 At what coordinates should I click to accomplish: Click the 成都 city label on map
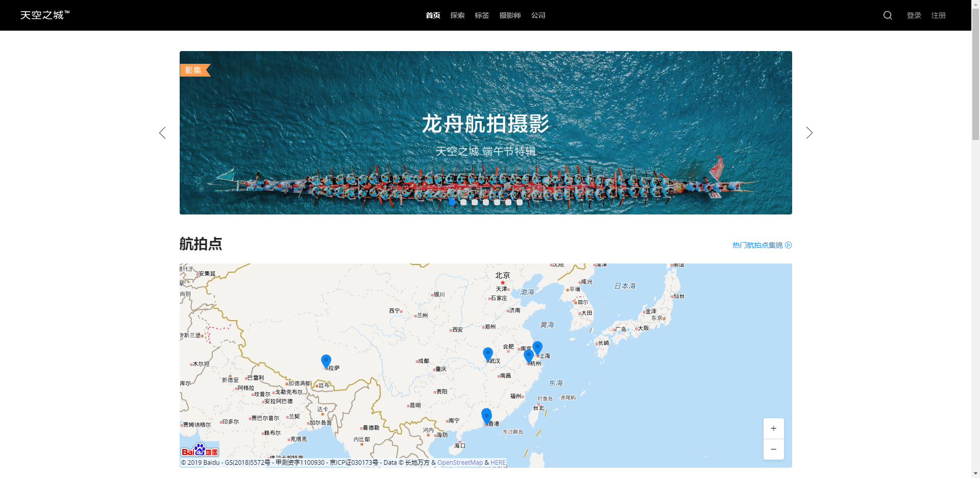(x=424, y=361)
